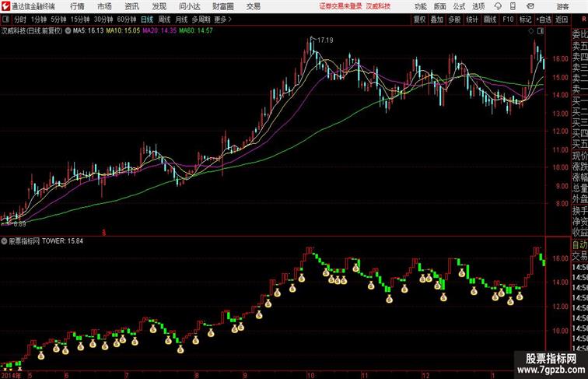
Task: Select the 日线 daily period tab
Action: 147,19
